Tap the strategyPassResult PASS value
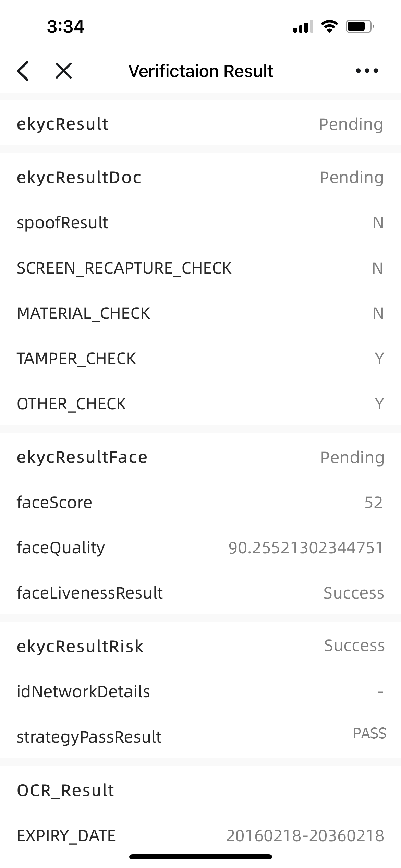This screenshot has height=868, width=401. click(369, 733)
